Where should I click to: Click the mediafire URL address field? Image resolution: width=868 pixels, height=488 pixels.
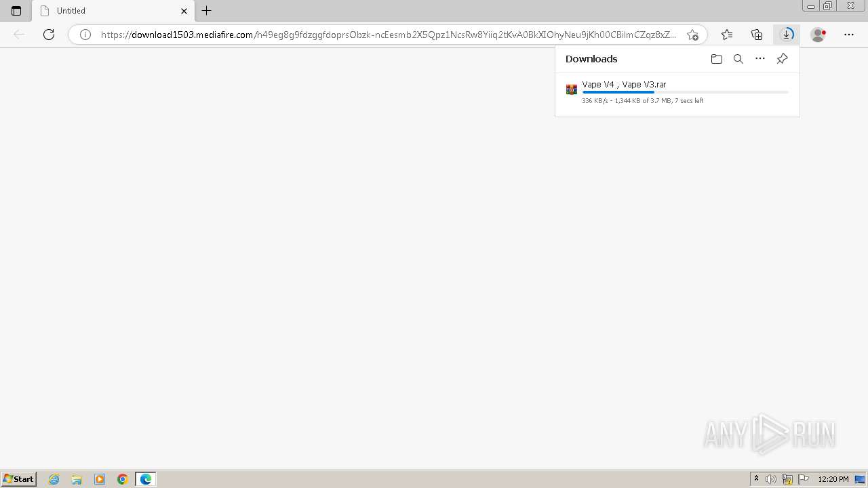pos(388,35)
